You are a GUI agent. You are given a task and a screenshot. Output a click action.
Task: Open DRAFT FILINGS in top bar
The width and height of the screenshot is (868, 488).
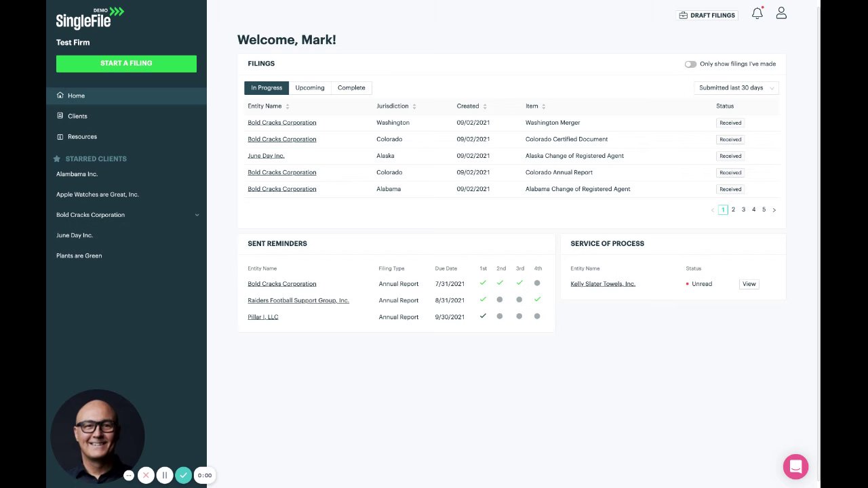[707, 15]
